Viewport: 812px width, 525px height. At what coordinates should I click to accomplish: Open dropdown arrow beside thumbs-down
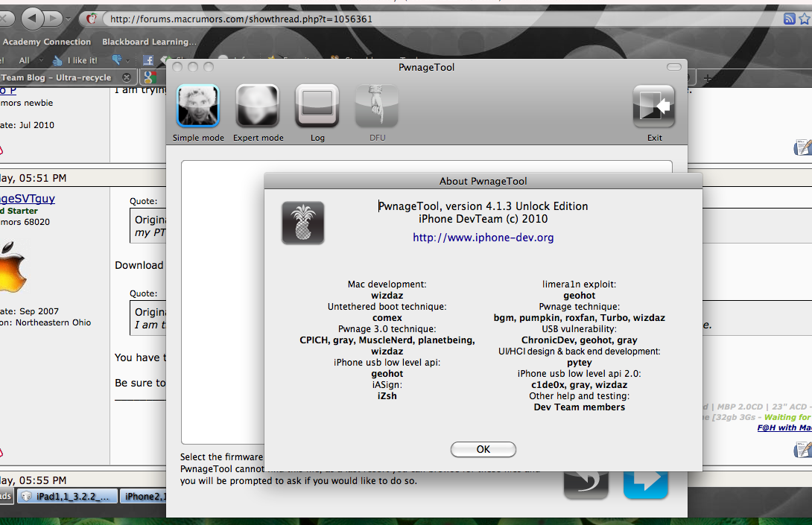128,60
